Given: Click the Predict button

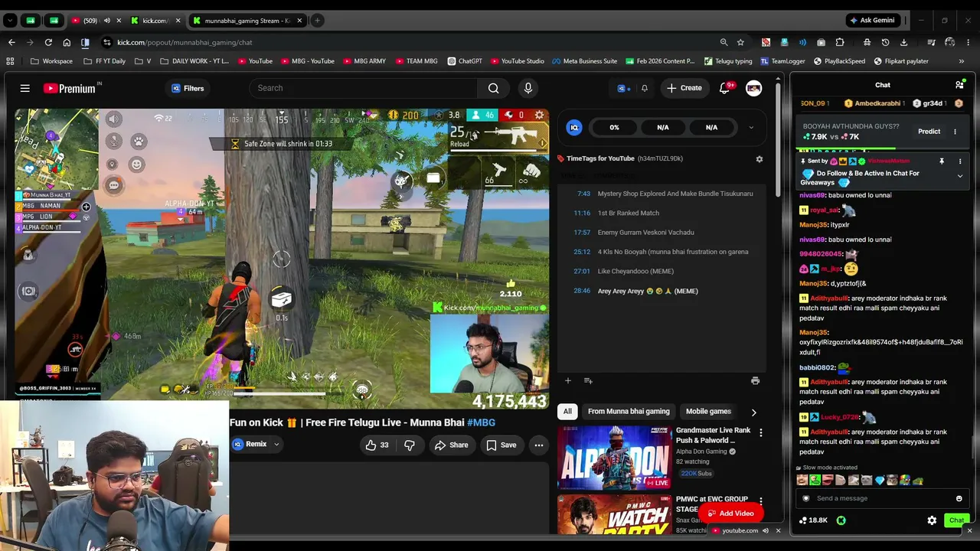Looking at the screenshot, I should pos(929,132).
